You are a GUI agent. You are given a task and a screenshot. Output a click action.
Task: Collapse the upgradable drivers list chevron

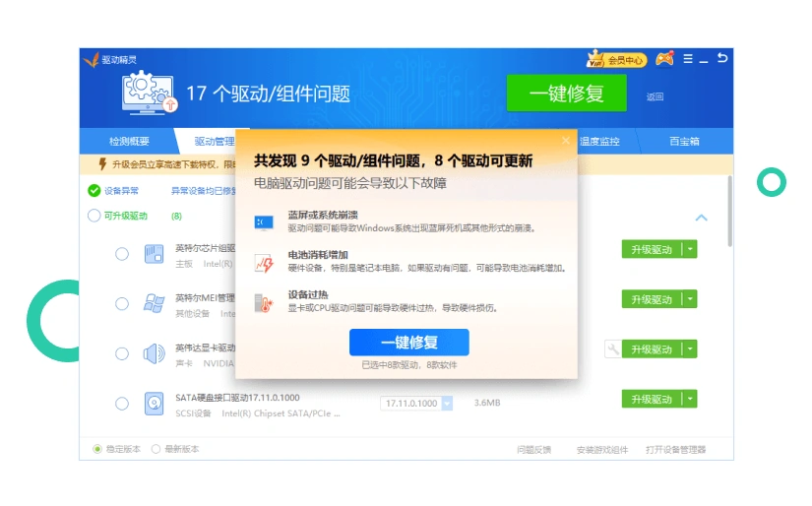tap(701, 218)
